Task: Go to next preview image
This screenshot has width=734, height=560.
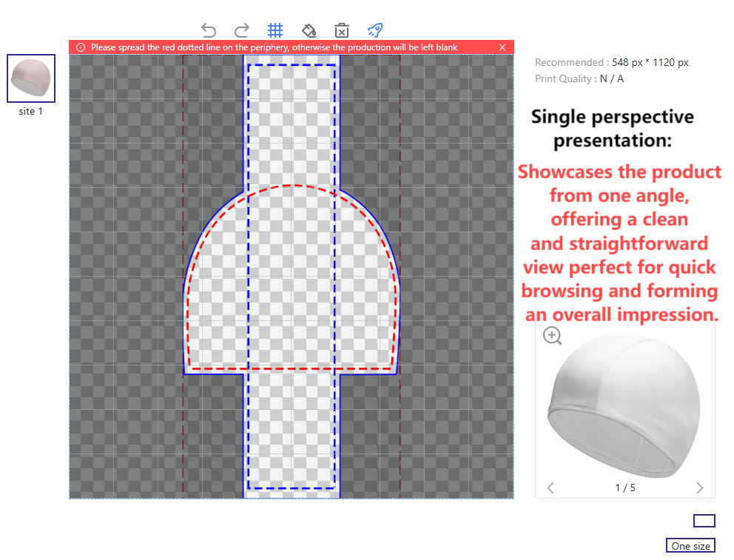Action: point(700,488)
